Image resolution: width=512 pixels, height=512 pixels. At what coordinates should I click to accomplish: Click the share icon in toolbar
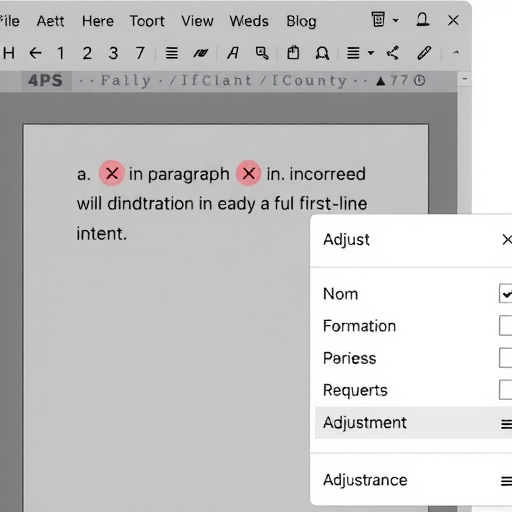[x=393, y=53]
